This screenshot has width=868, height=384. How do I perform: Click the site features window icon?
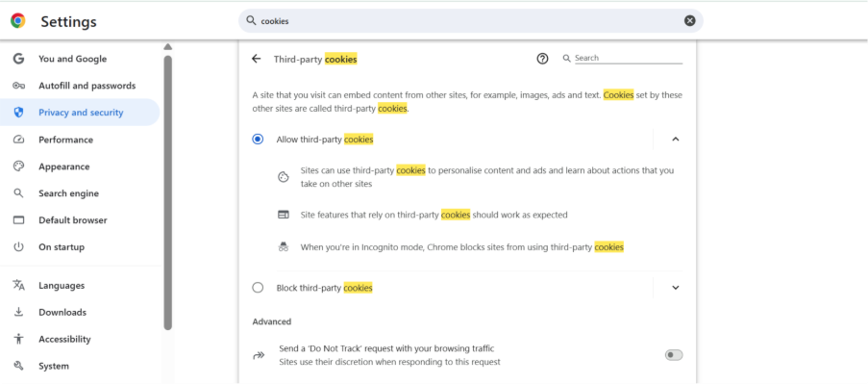(284, 215)
